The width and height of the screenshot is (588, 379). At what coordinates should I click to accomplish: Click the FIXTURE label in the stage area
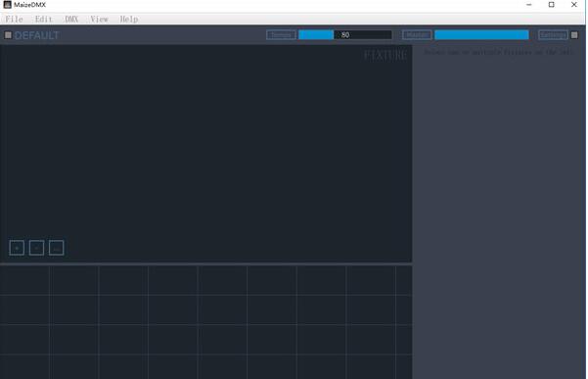[385, 56]
